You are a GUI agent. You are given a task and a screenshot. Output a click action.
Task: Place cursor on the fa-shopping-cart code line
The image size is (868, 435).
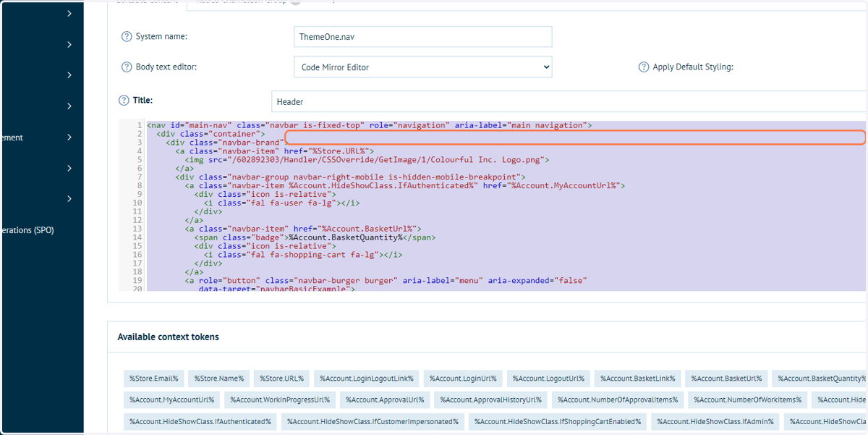point(302,255)
